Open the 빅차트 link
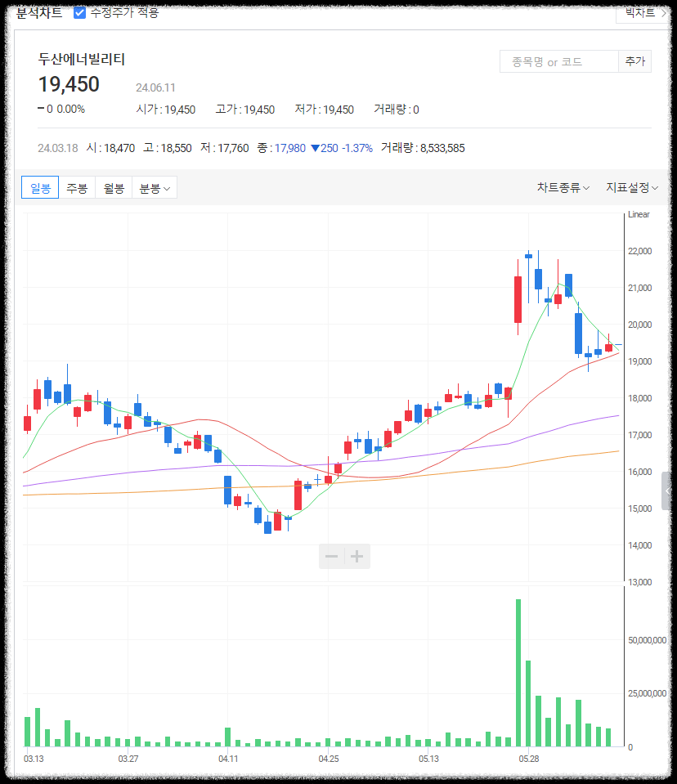This screenshot has height=784, width=677. [x=643, y=12]
